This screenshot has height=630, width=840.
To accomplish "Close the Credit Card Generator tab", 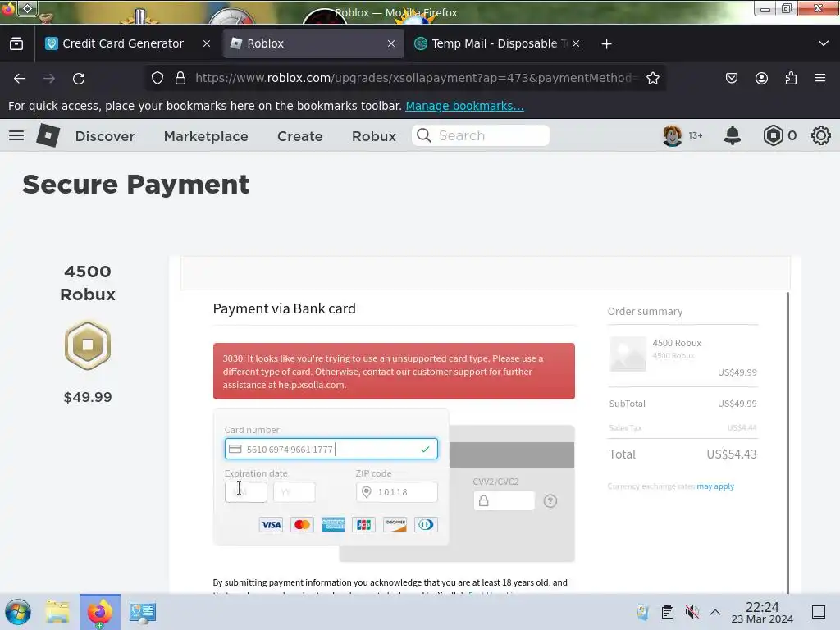I will 206,44.
